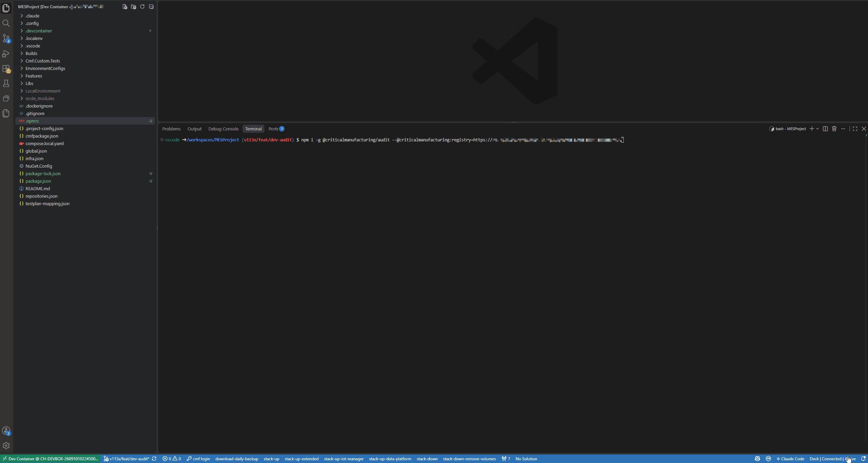Run stack-up-data-platform status bar task
868x463 pixels.
click(x=390, y=459)
